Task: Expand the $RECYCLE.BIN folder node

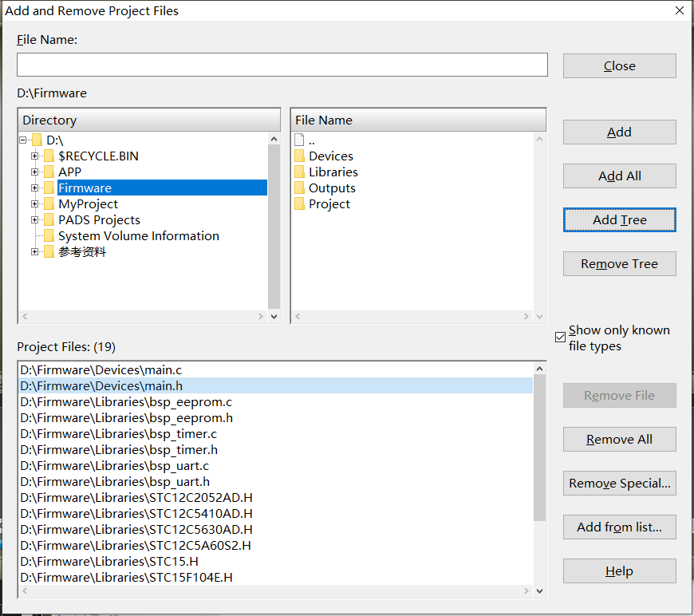Action: click(x=34, y=156)
